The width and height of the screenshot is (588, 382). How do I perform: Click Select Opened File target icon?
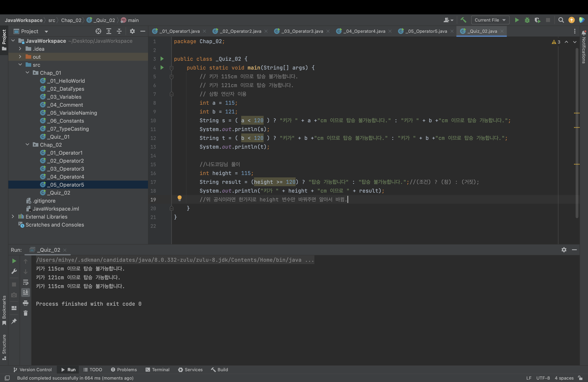(98, 31)
